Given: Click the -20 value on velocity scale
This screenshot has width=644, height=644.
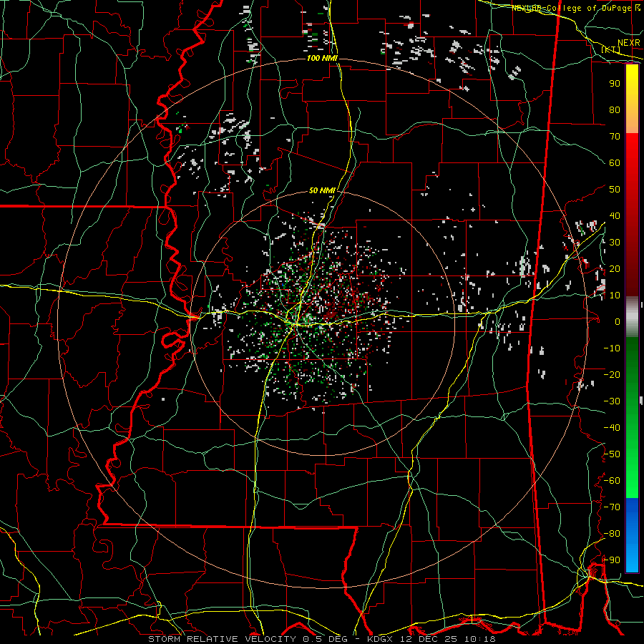Looking at the screenshot, I should [x=612, y=374].
